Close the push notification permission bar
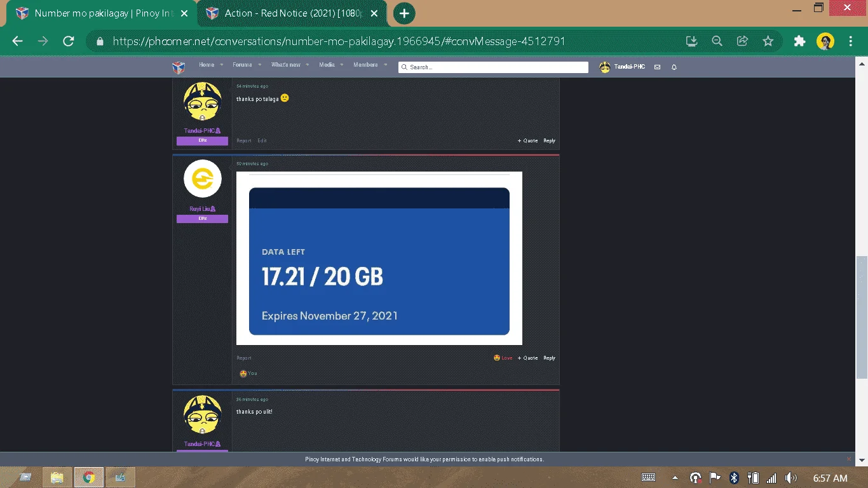The height and width of the screenshot is (488, 868). tap(848, 459)
